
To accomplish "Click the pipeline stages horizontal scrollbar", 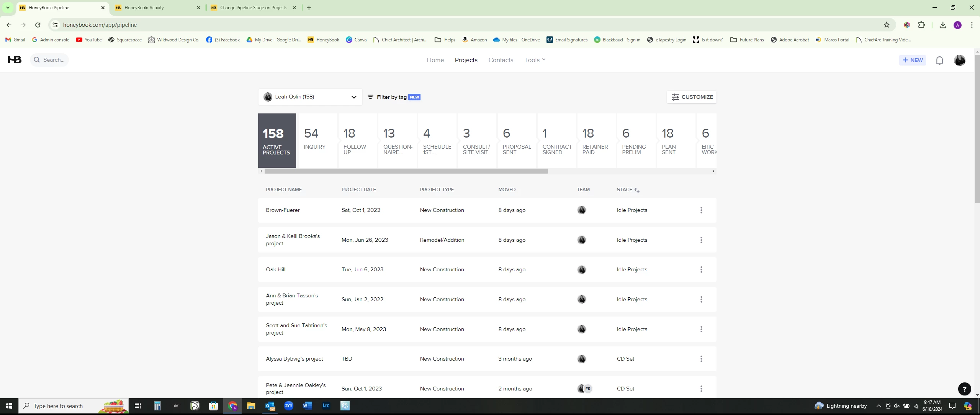I will 406,171.
